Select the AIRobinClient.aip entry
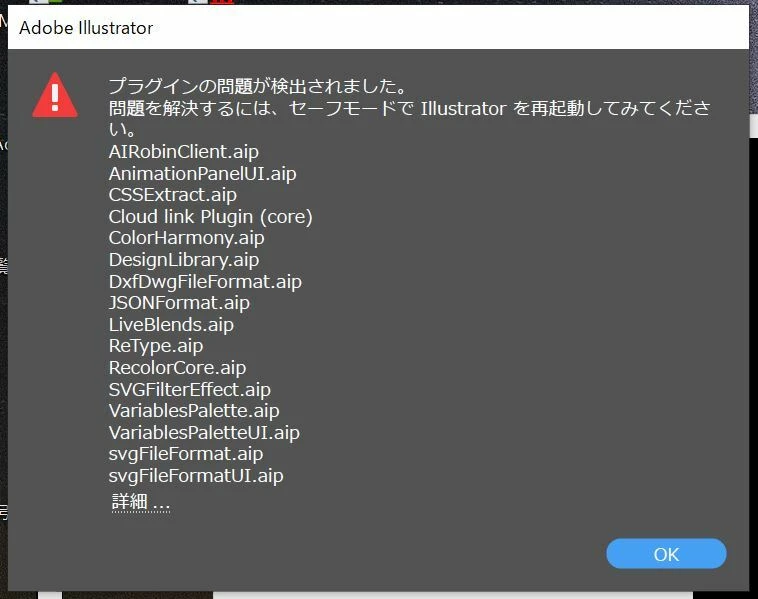Image resolution: width=758 pixels, height=599 pixels. pyautogui.click(x=184, y=152)
